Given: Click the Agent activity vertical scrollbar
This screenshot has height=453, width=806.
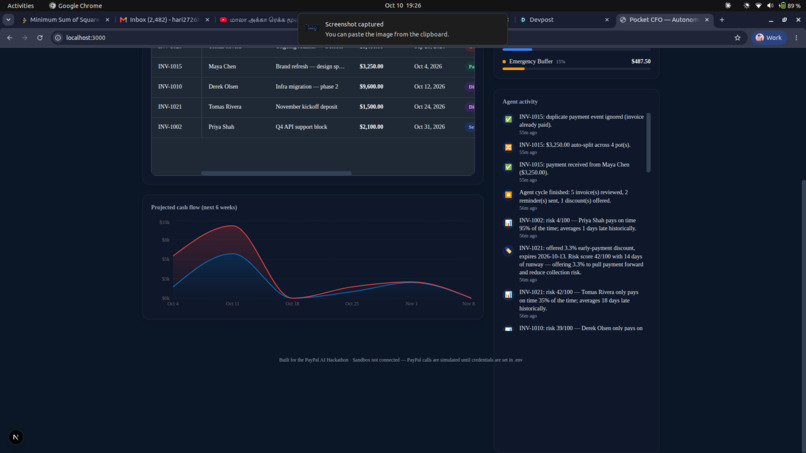Looking at the screenshot, I should click(x=648, y=142).
